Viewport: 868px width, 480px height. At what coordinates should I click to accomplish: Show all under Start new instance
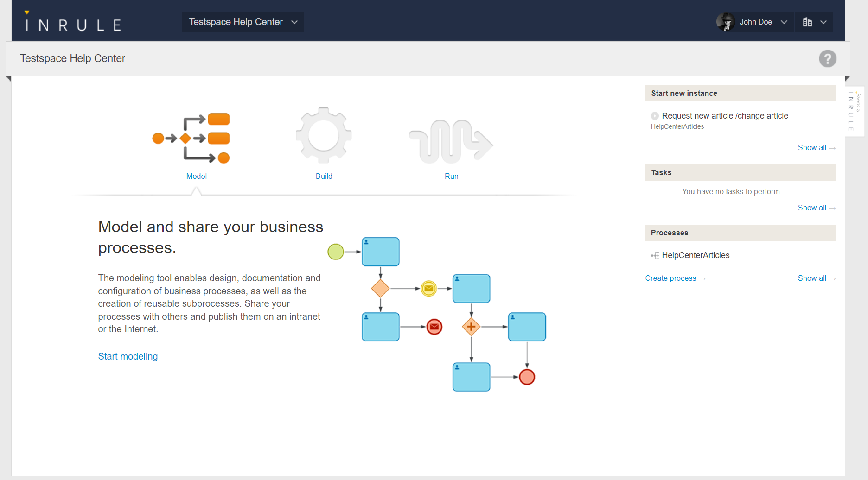point(812,147)
